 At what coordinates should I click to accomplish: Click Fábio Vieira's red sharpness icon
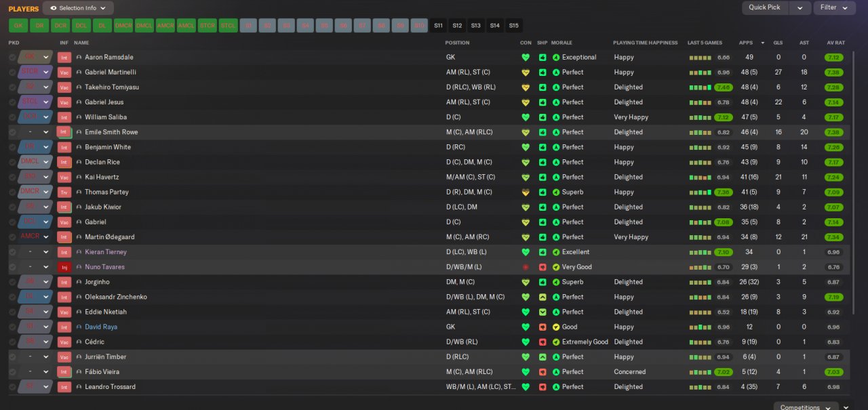[542, 372]
